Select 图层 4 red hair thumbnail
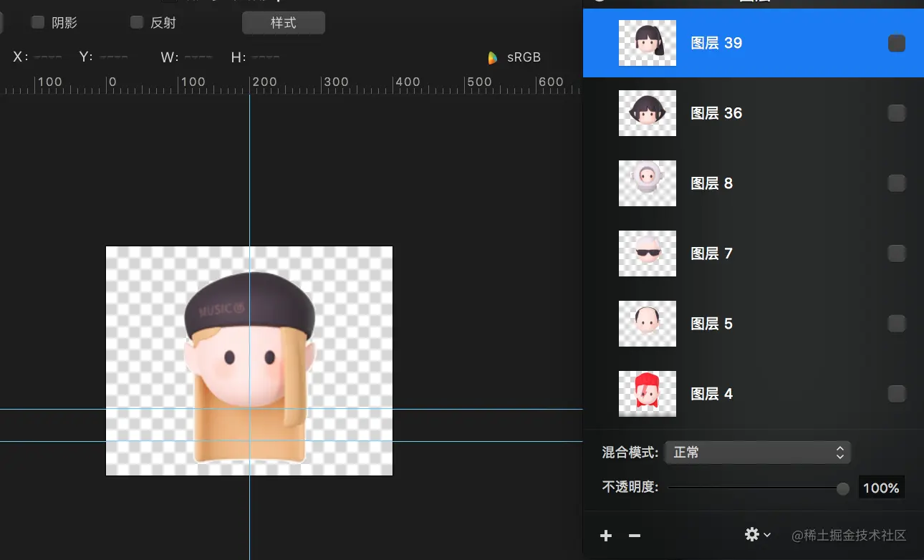Viewport: 924px width, 560px height. [648, 394]
